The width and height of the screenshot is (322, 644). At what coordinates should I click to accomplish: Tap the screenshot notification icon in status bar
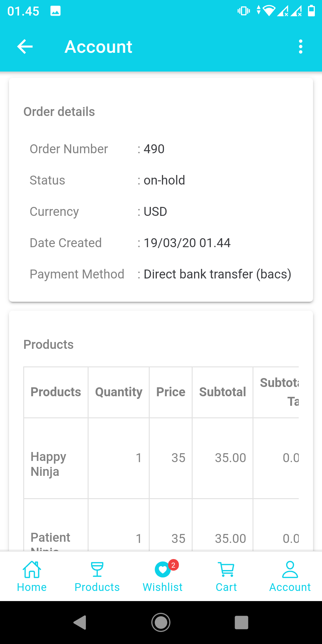coord(55,11)
